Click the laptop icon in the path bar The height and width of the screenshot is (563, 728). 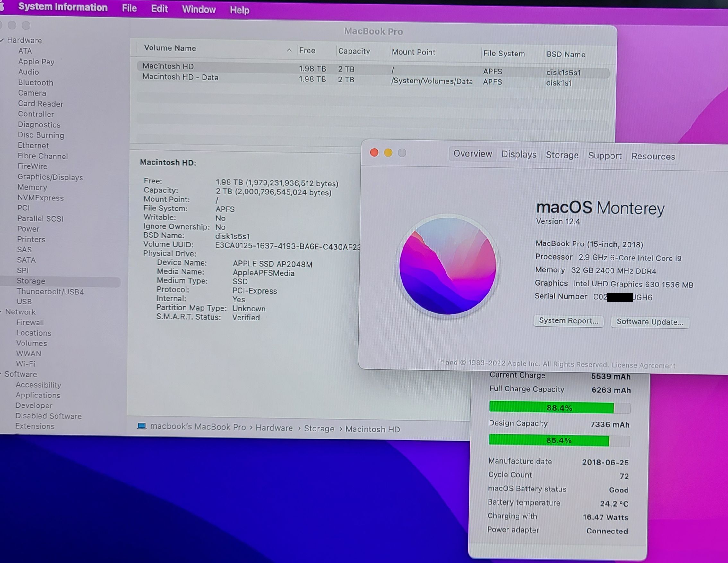[x=142, y=426]
